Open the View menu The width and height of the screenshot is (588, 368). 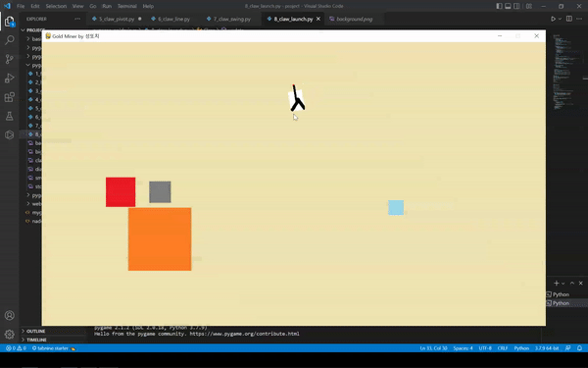click(x=77, y=6)
